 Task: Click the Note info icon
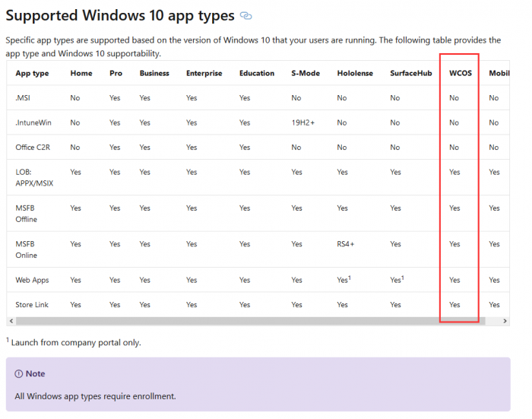pos(19,374)
